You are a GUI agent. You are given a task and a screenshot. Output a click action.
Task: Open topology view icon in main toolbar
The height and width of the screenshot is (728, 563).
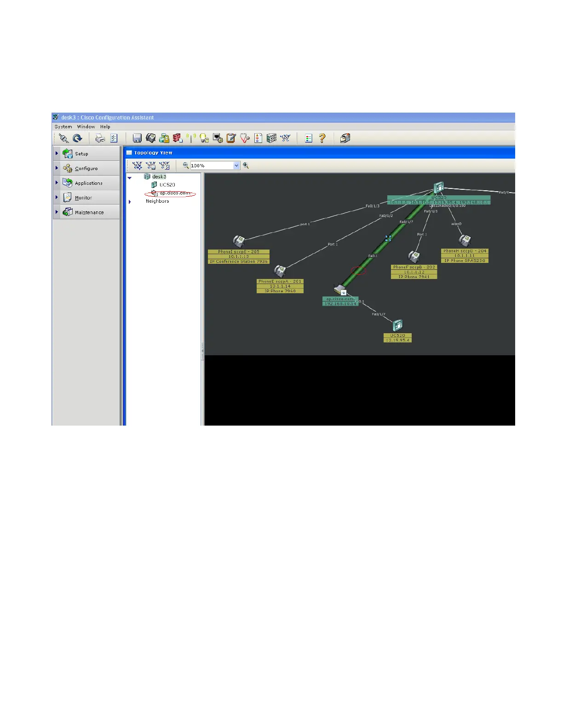coord(285,138)
